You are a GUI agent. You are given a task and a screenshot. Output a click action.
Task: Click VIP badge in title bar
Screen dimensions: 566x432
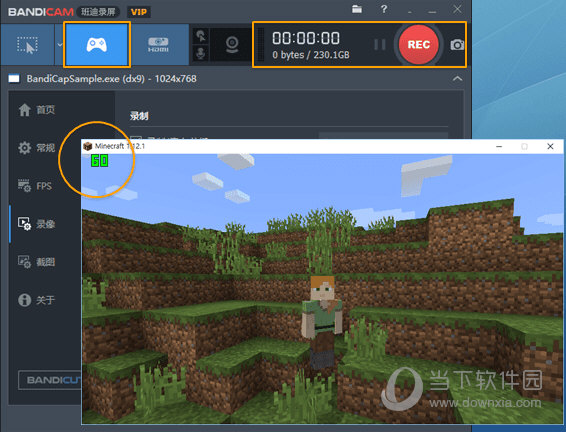pyautogui.click(x=139, y=12)
